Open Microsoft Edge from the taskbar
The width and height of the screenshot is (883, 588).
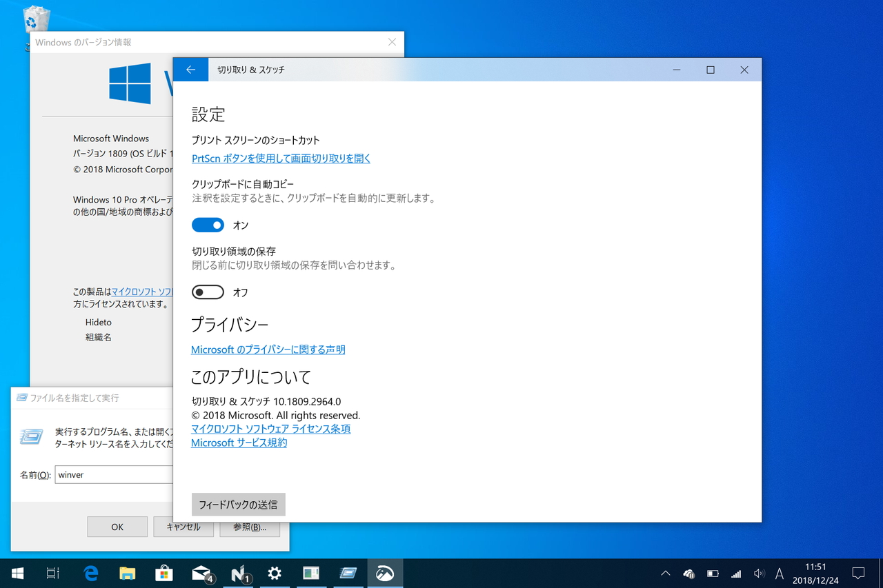90,573
